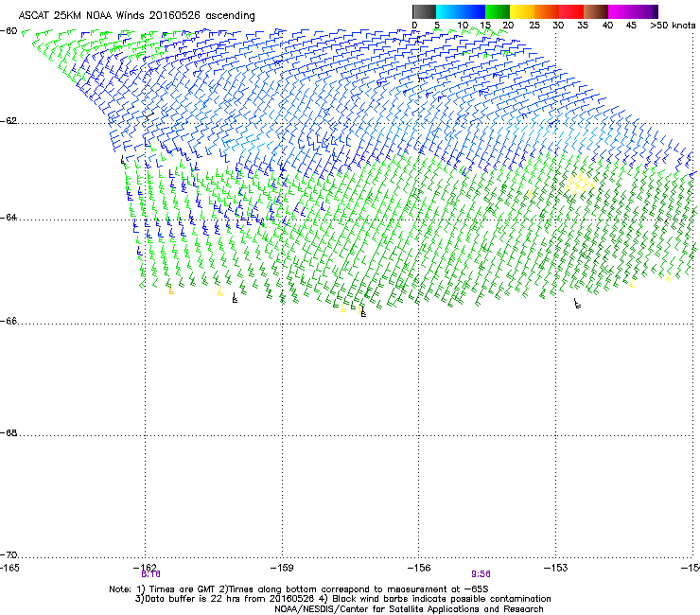The width and height of the screenshot is (700, 615).
Task: Click the magenta 40-45 knots legend swatch
Action: tap(621, 11)
